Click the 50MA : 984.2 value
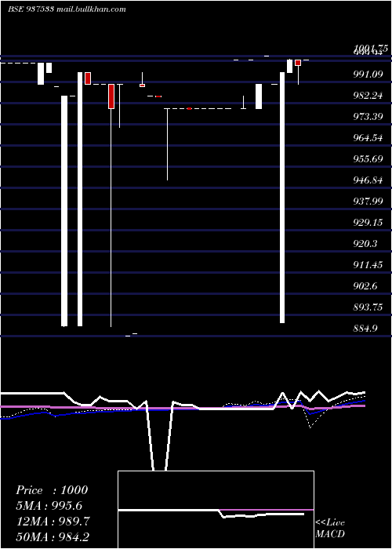 [x=54, y=537]
